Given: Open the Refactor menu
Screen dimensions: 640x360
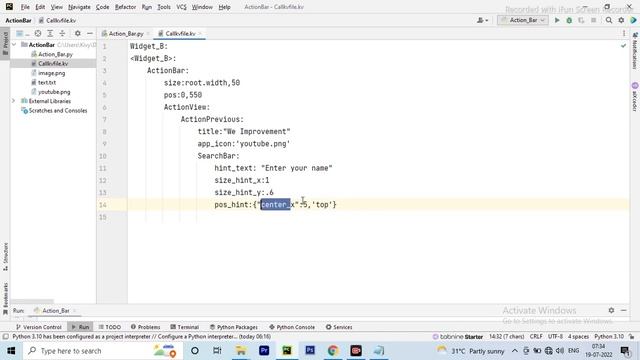Looking at the screenshot, I should [125, 7].
